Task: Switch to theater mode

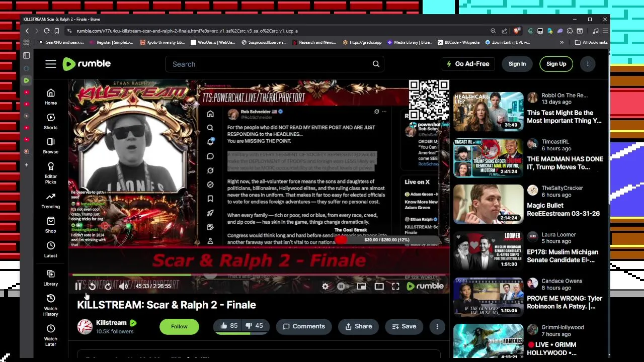Action: pyautogui.click(x=379, y=286)
